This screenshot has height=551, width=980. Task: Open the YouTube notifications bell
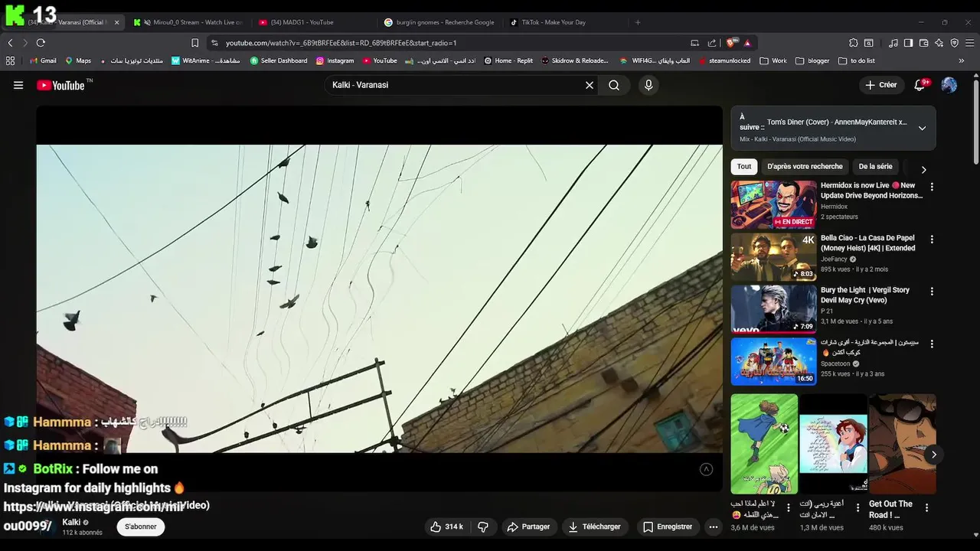click(920, 85)
